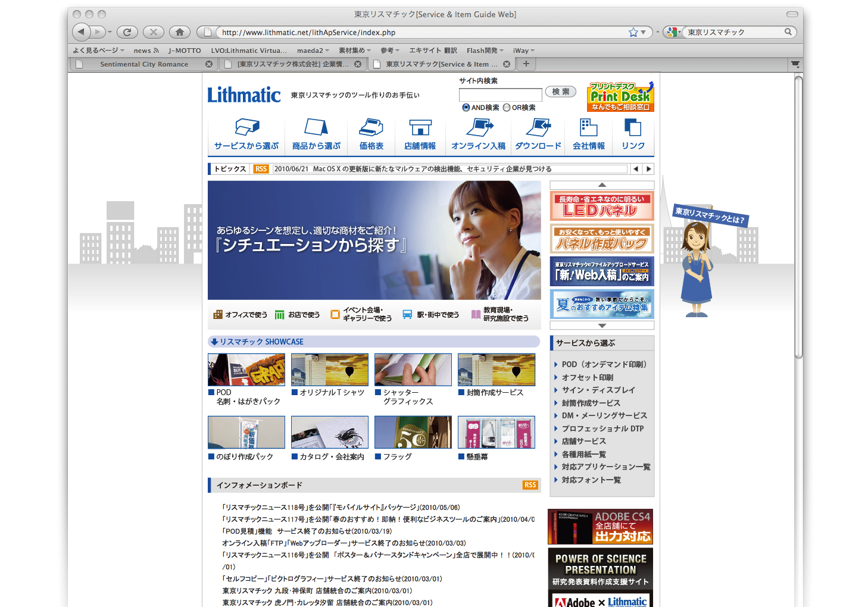Viewport: 868px width, 607px height.
Task: Open the 'POD（オンデマンド印刷）' service link
Action: click(604, 364)
